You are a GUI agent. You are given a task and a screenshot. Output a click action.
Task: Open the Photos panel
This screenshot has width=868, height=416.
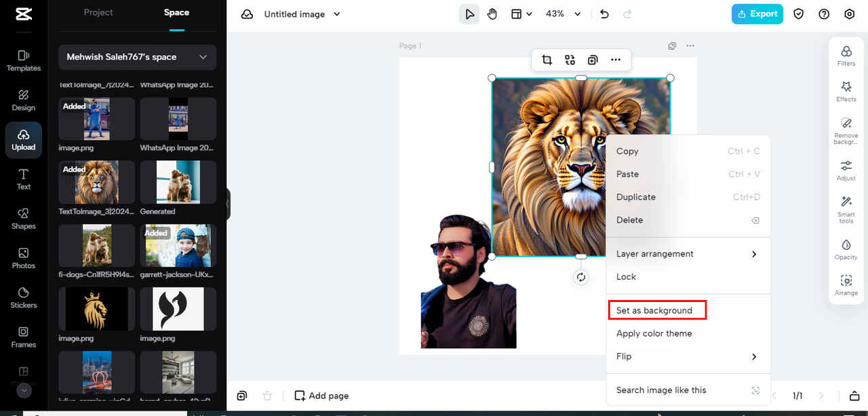pyautogui.click(x=24, y=258)
